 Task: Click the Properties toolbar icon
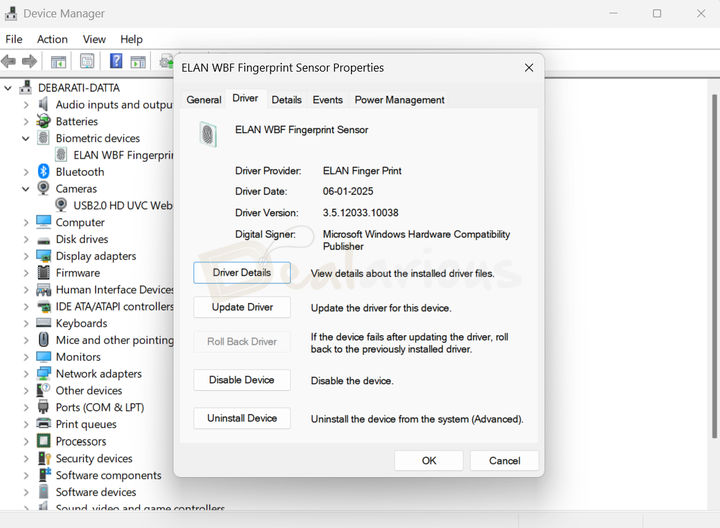click(87, 61)
